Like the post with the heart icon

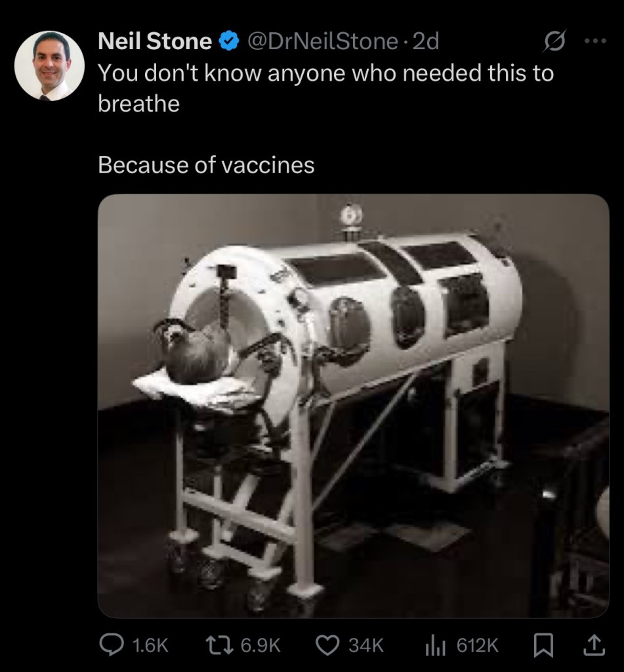click(328, 646)
